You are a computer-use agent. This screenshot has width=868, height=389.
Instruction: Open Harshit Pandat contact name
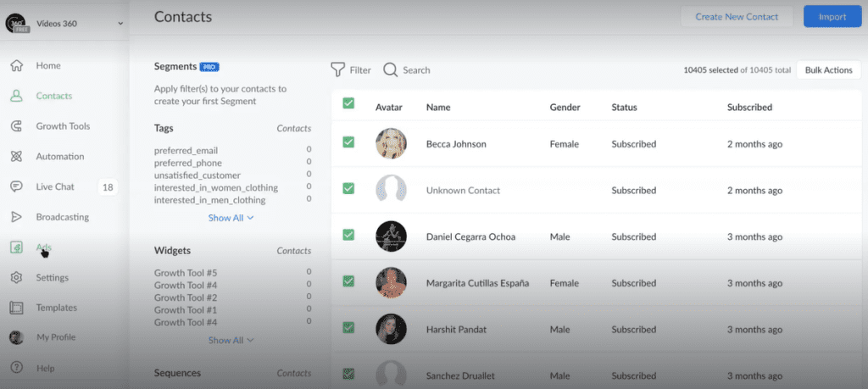pos(457,329)
